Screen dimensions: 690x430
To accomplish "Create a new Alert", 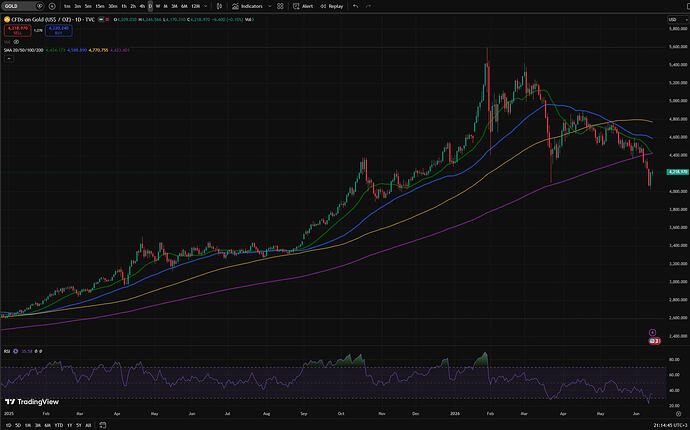I will pyautogui.click(x=303, y=6).
